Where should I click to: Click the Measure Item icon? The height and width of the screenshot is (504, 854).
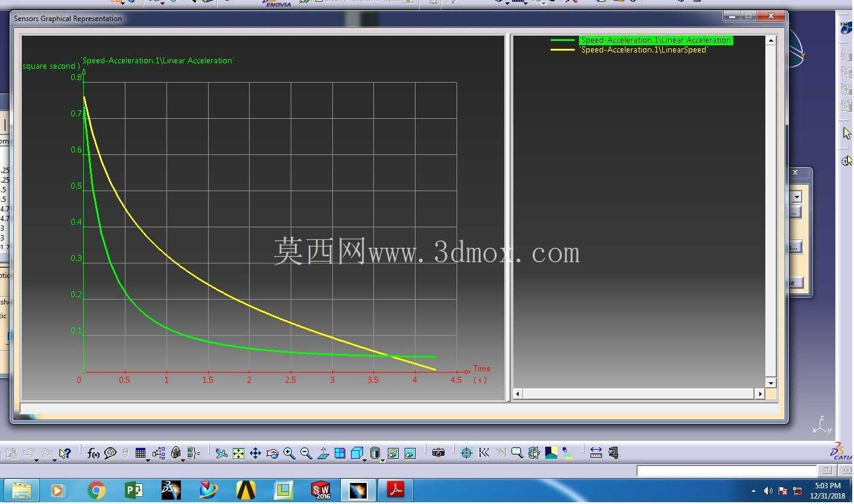click(613, 453)
